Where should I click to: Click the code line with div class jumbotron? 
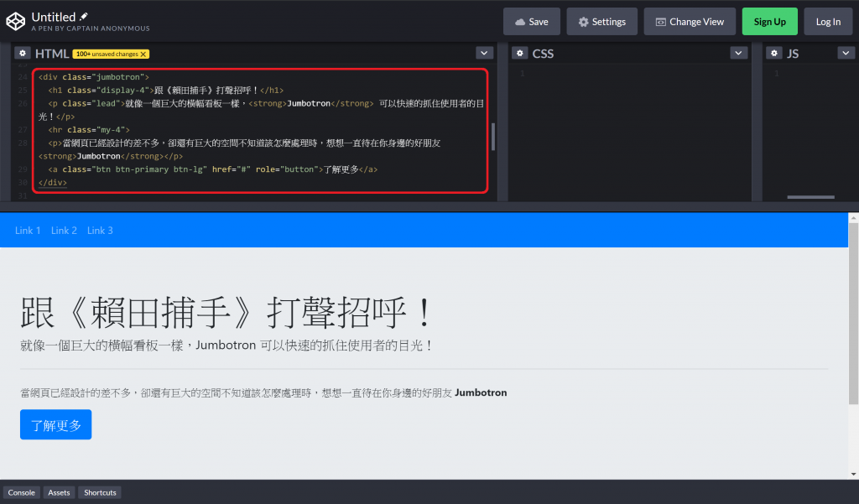[x=94, y=77]
